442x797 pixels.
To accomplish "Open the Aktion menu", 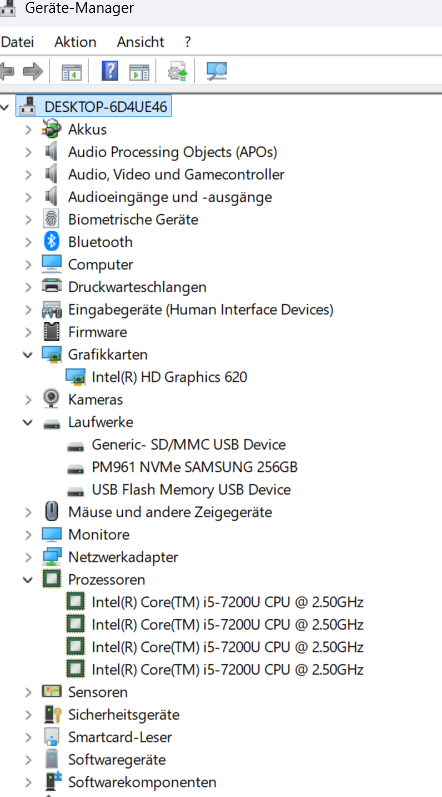I will [75, 42].
